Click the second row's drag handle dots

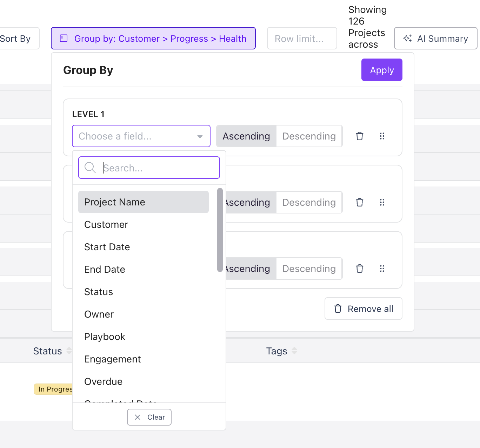pos(382,202)
